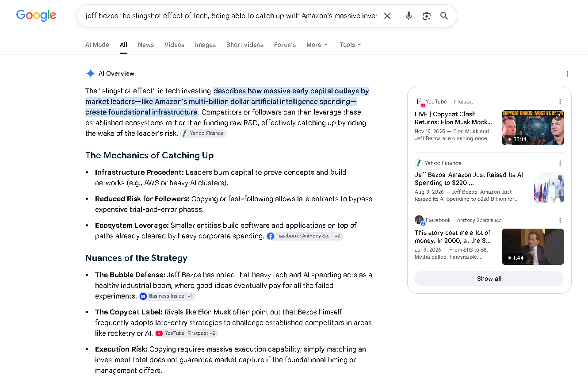This screenshot has width=588, height=379.
Task: Click the Google logo
Action: [36, 15]
